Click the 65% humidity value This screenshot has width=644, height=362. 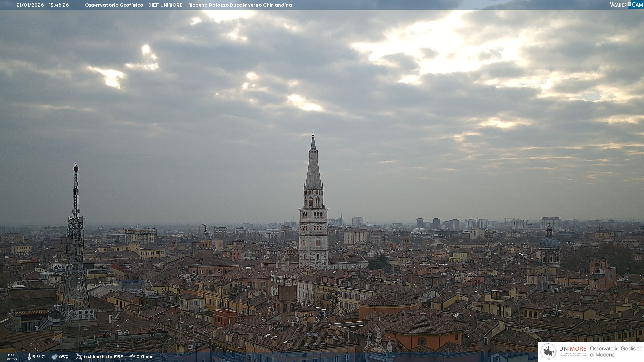(64, 357)
